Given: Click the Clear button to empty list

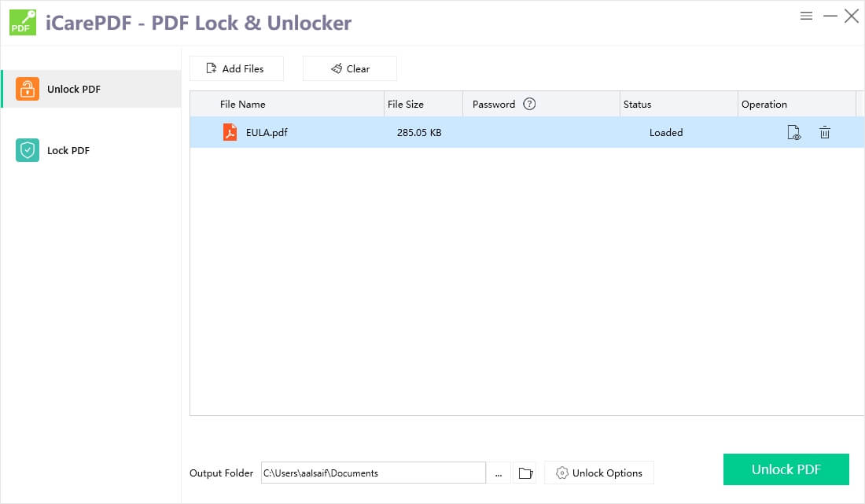Looking at the screenshot, I should coord(349,68).
